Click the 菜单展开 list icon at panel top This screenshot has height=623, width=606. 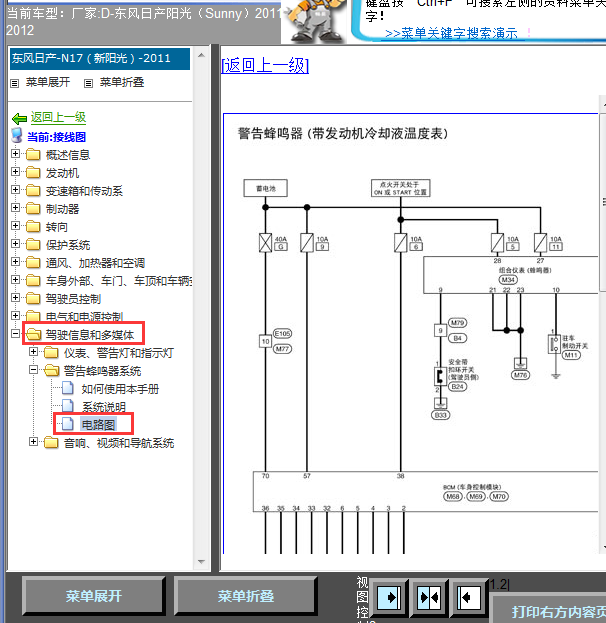15,83
